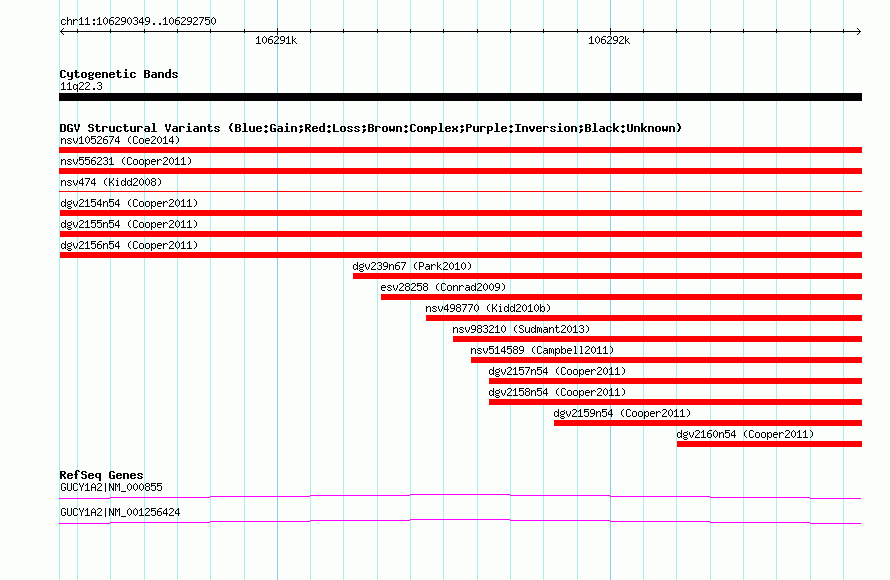Click the ruler's left arrow end
This screenshot has width=890, height=580.
click(62, 31)
